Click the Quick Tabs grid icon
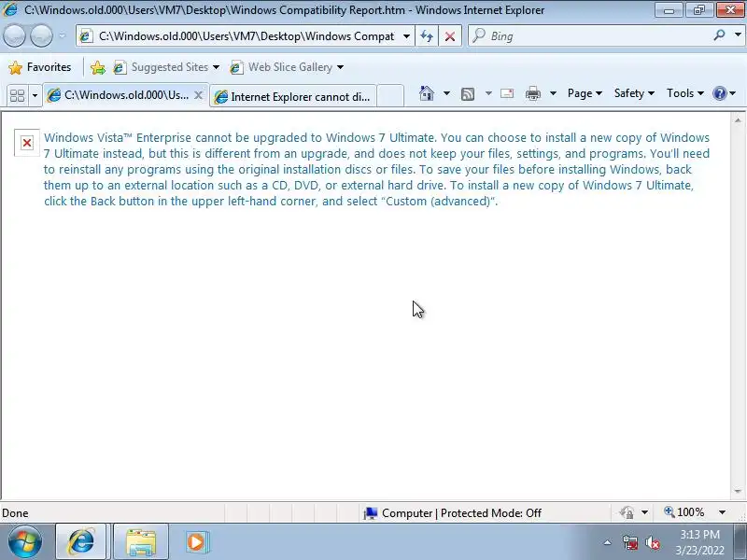The width and height of the screenshot is (747, 560). 18,96
